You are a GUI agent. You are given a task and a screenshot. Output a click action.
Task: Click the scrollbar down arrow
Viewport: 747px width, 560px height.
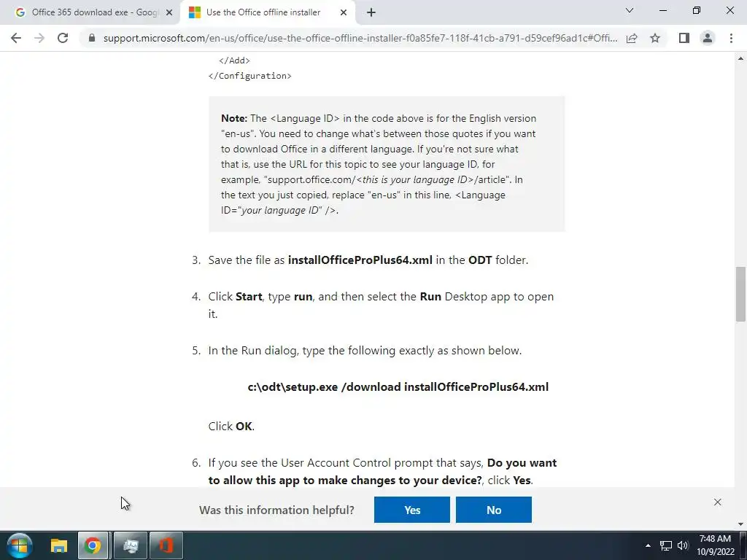click(x=740, y=524)
